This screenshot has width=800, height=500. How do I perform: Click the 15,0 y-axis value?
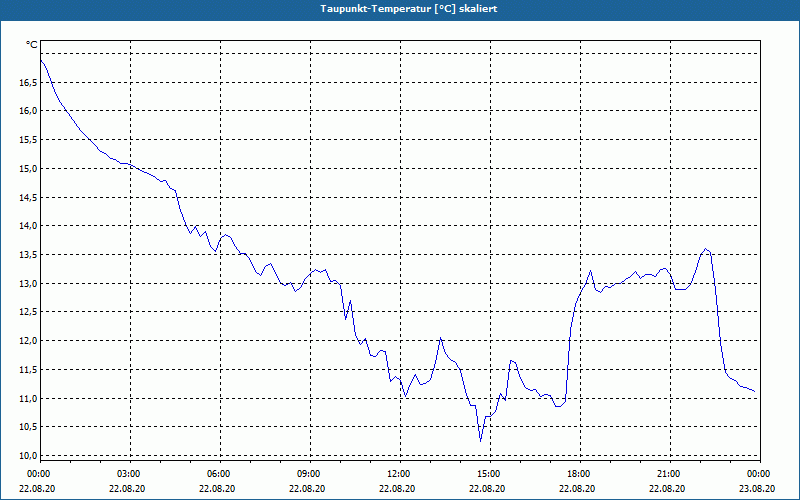pyautogui.click(x=29, y=168)
